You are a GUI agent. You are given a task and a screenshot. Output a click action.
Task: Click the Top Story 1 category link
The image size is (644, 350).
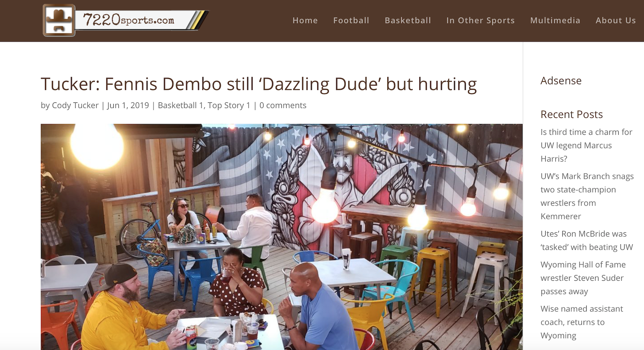(x=229, y=105)
